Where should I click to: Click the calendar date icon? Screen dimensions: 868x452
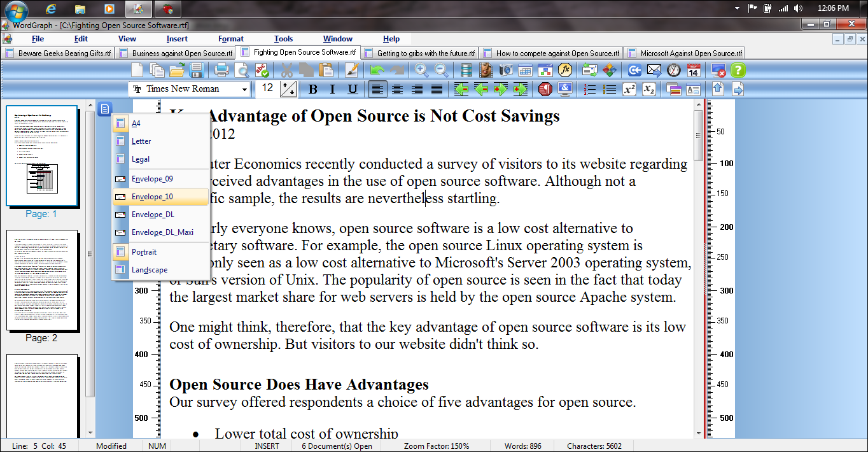click(693, 71)
